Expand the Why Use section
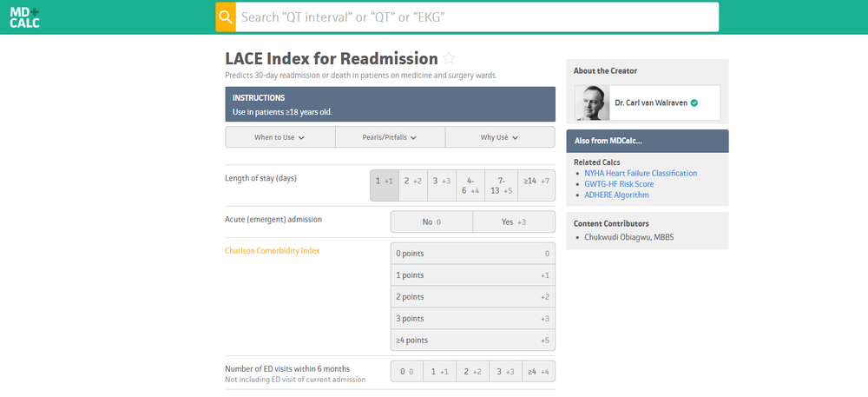868x397 pixels. 500,137
